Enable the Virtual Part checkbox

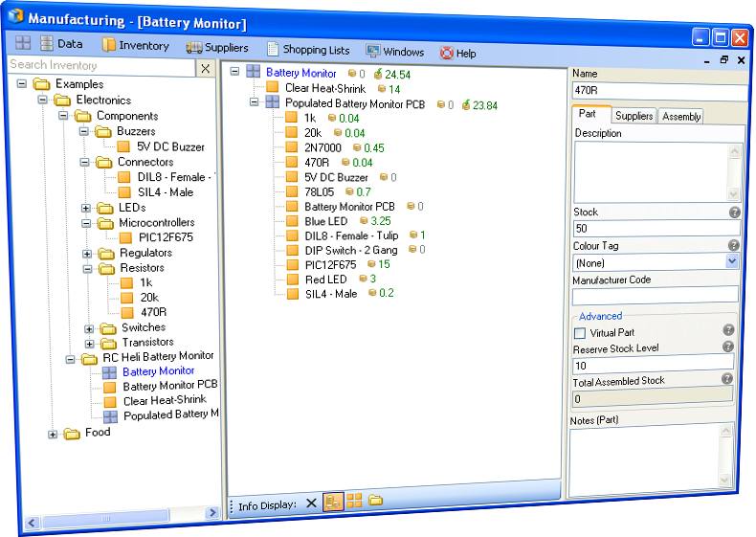point(580,333)
